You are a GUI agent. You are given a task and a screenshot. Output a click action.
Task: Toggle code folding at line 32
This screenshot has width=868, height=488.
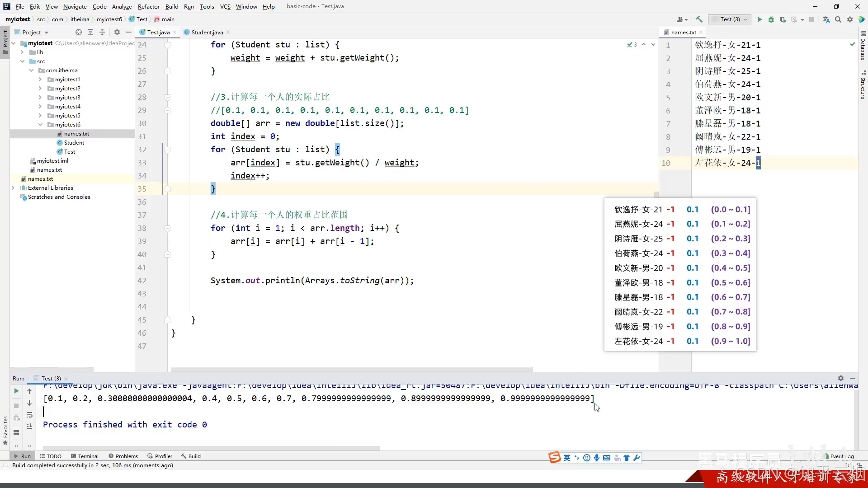168,150
